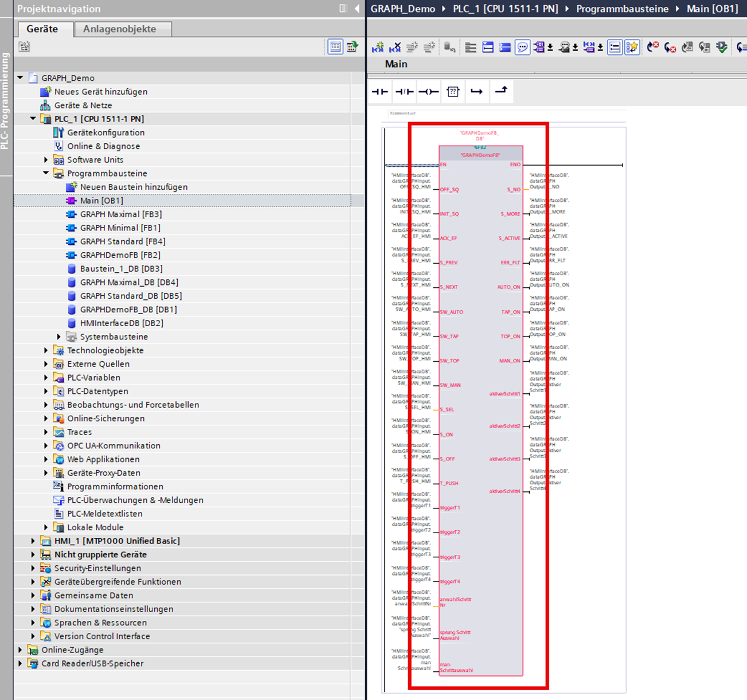Select the Geräte tab

coord(42,29)
